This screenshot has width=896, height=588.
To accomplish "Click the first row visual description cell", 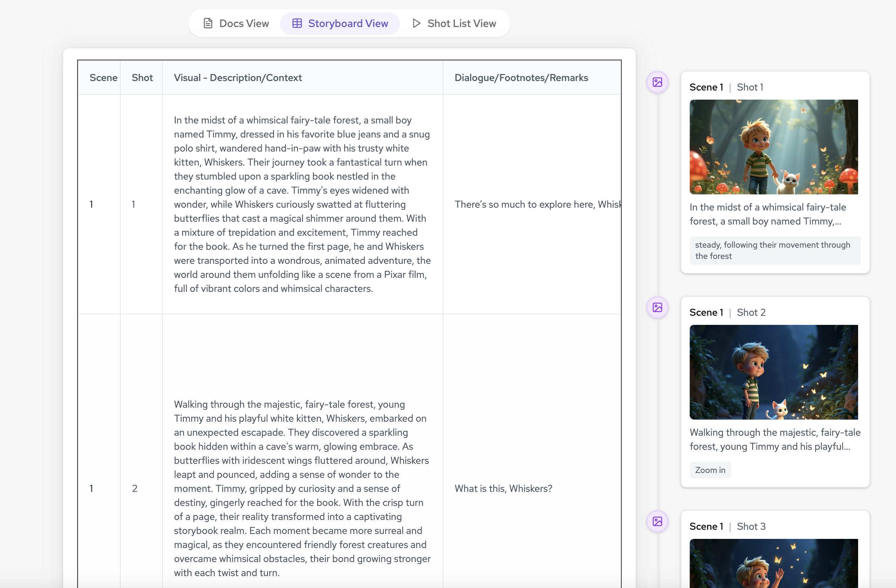I will (302, 204).
